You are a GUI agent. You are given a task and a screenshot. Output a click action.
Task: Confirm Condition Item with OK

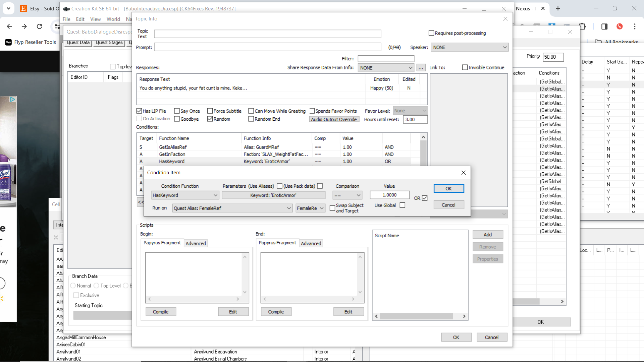pos(449,189)
